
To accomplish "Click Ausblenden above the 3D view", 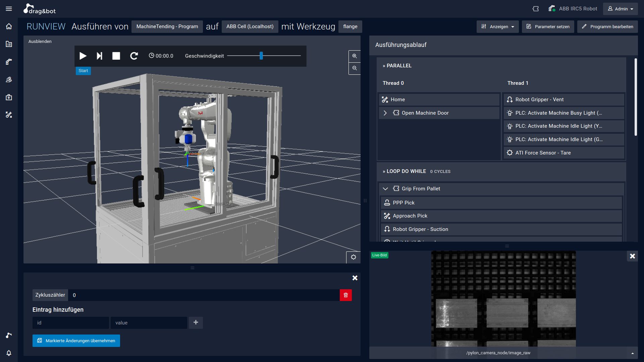I will (x=40, y=41).
